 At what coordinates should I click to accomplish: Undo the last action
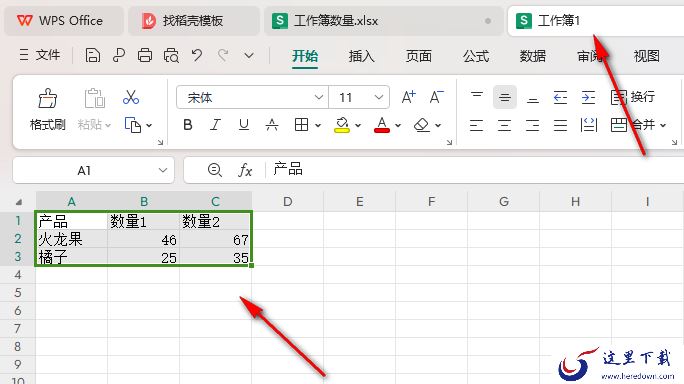(197, 55)
